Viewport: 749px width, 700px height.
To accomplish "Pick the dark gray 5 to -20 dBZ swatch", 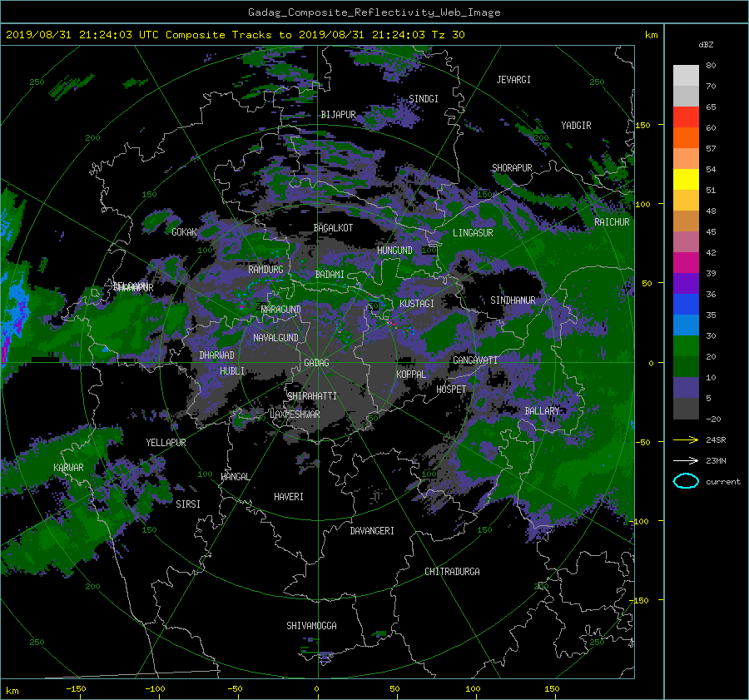I will click(x=686, y=409).
